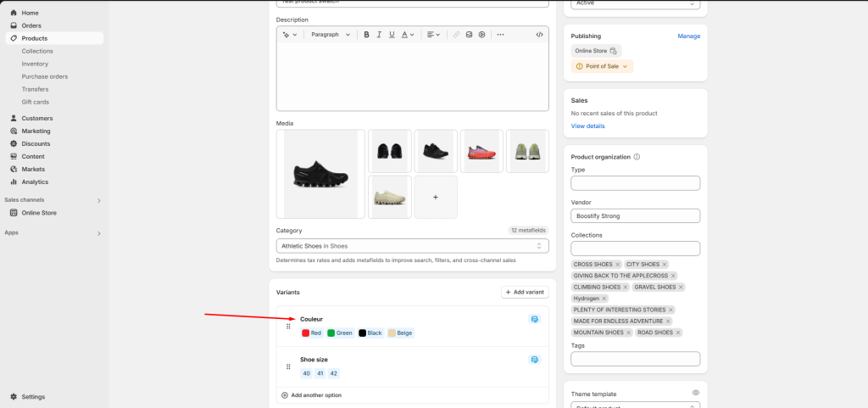
Task: Click the Tags input field
Action: [x=636, y=359]
